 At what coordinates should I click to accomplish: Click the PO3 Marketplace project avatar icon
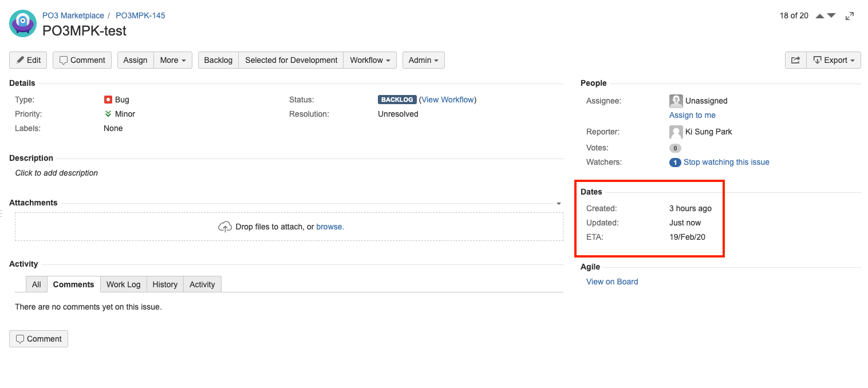(23, 24)
